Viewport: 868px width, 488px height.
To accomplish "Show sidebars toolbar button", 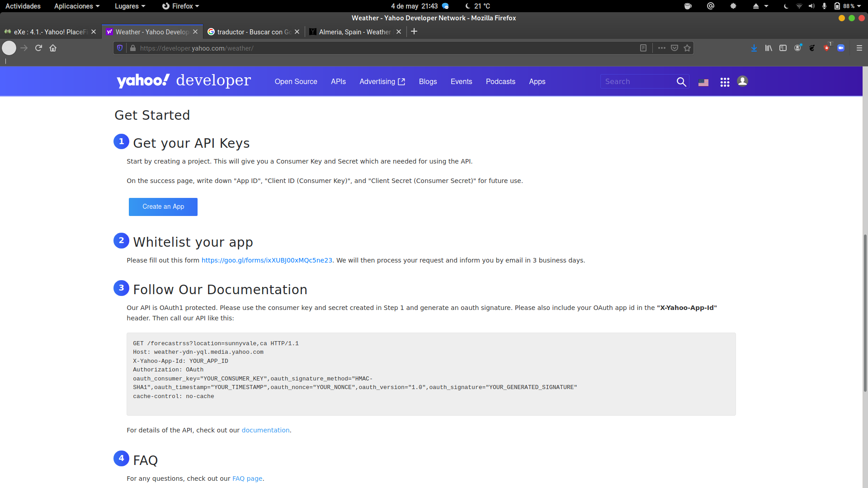I will click(783, 48).
